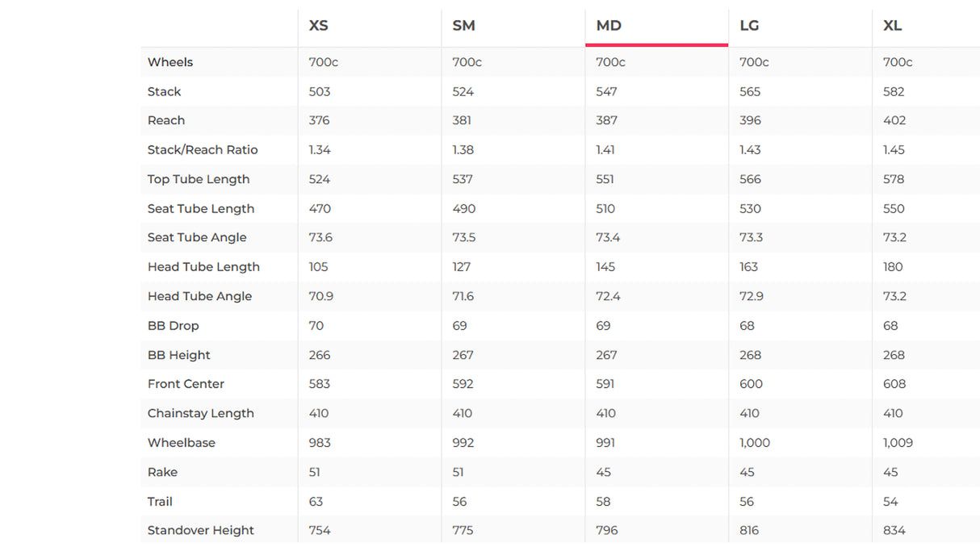Select the XS size tab

(x=319, y=26)
